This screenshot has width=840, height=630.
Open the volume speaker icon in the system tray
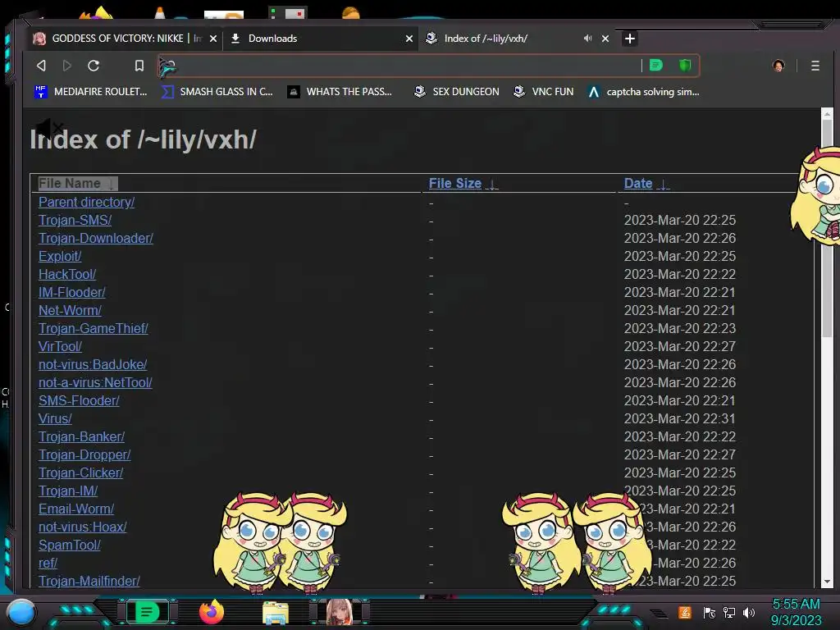pos(749,612)
